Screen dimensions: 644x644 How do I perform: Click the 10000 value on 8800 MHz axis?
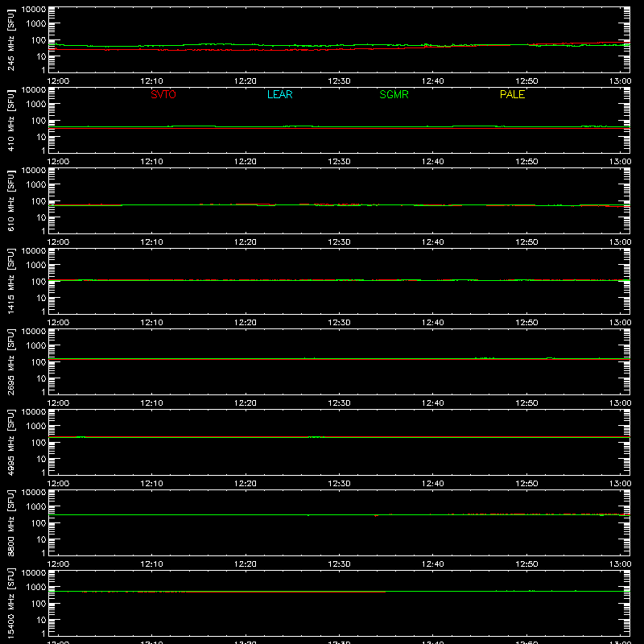pyautogui.click(x=34, y=493)
